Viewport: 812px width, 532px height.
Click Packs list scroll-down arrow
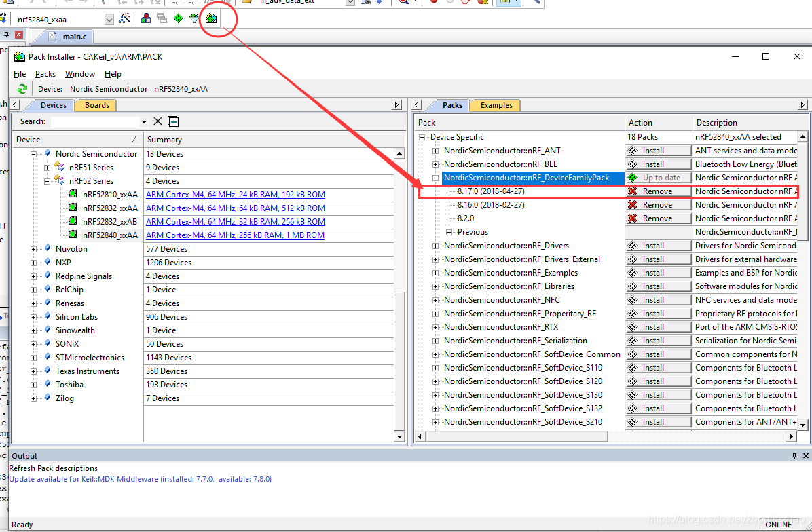click(802, 424)
